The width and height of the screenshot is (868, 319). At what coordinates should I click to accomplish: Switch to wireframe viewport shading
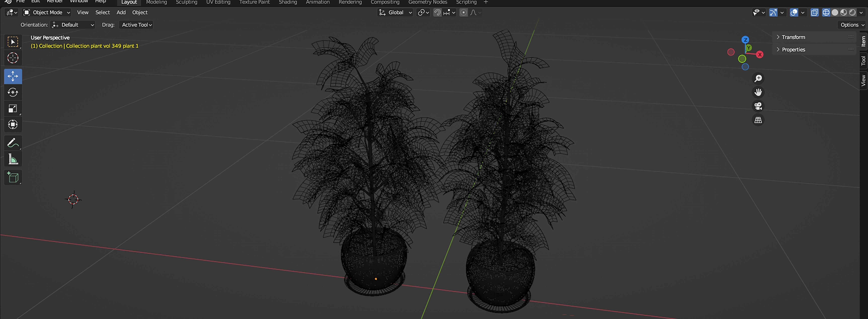point(826,12)
